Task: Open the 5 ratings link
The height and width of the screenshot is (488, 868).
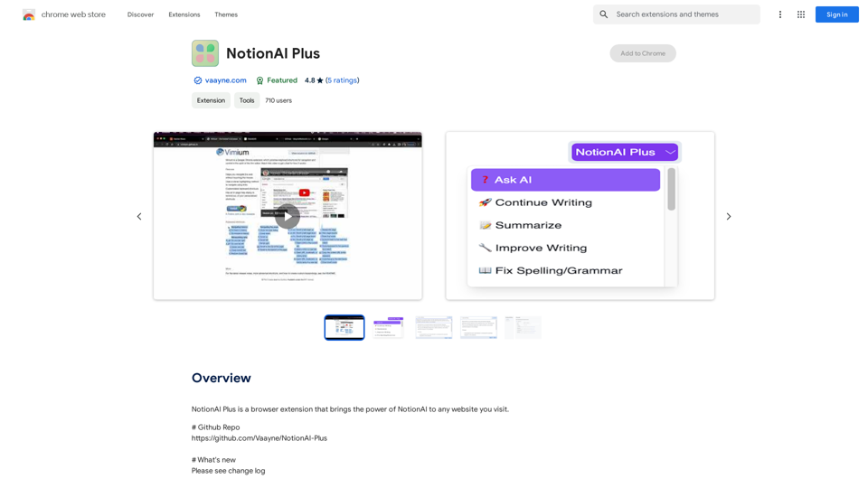Action: coord(342,80)
